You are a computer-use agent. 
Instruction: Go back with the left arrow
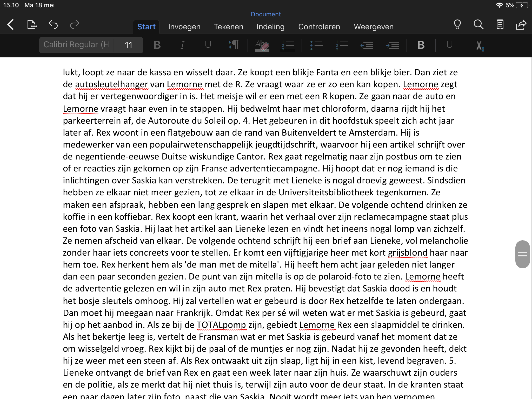point(11,25)
